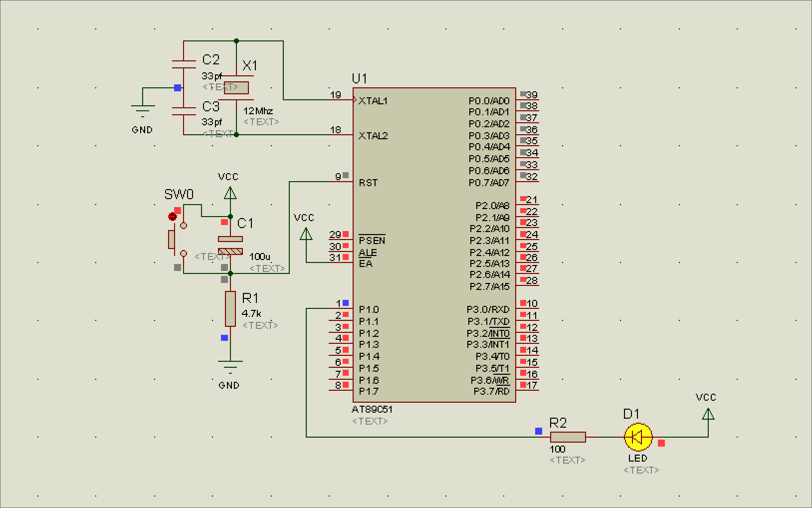Image resolution: width=812 pixels, height=508 pixels.
Task: Click the C2 reference label
Action: (x=211, y=60)
